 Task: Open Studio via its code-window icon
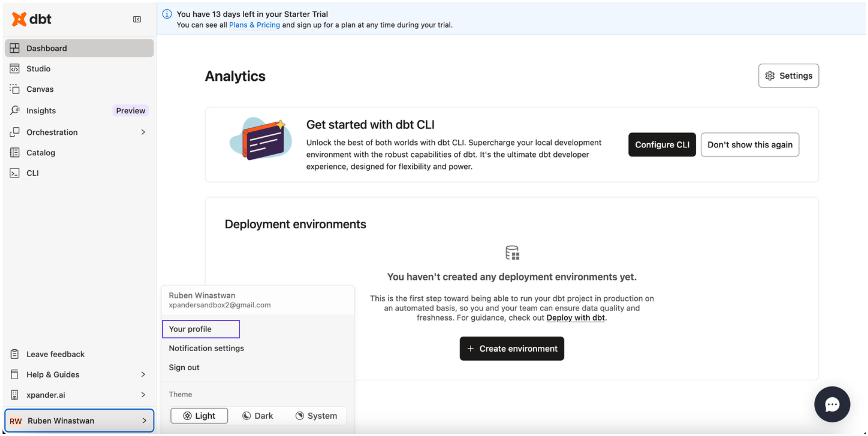15,69
